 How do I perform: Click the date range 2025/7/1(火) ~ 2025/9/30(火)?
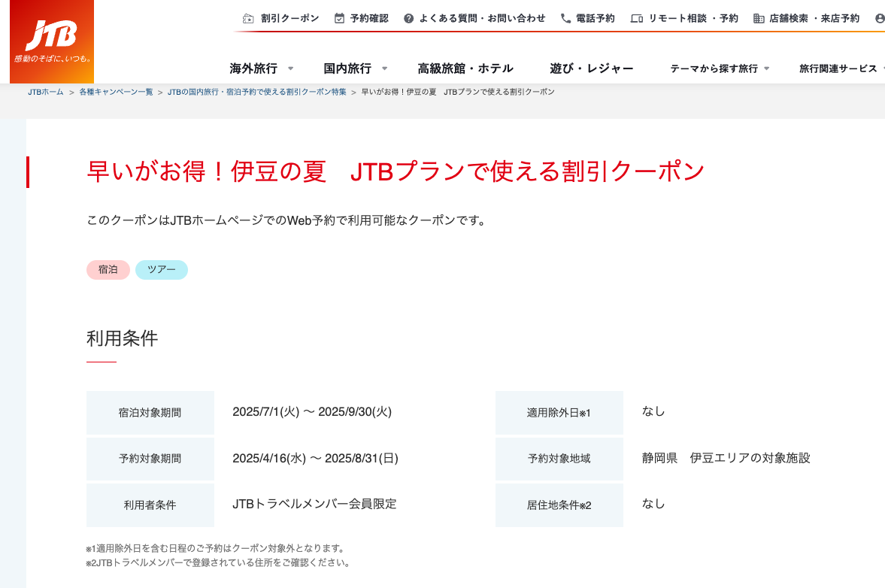click(x=312, y=412)
